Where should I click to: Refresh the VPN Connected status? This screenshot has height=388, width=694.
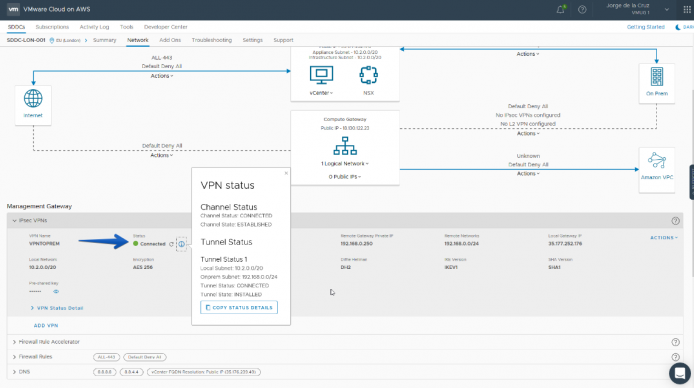click(171, 244)
